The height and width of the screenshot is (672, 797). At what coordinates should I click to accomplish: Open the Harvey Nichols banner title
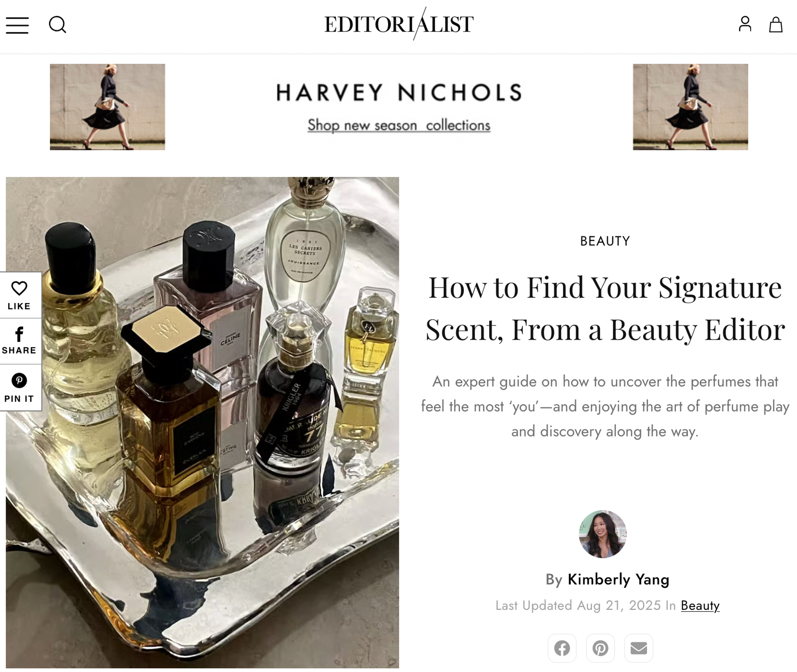click(399, 93)
